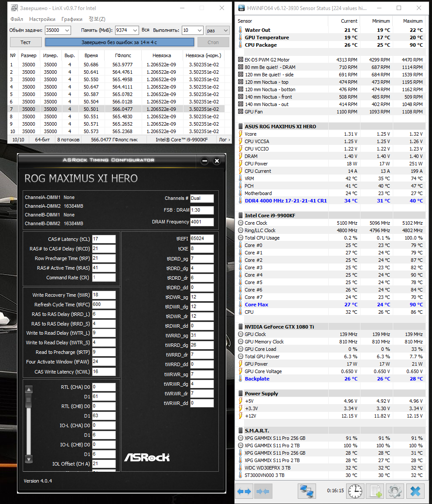Click the tWRRD_sg value field
This screenshot has height=504, width=432.
[202, 335]
